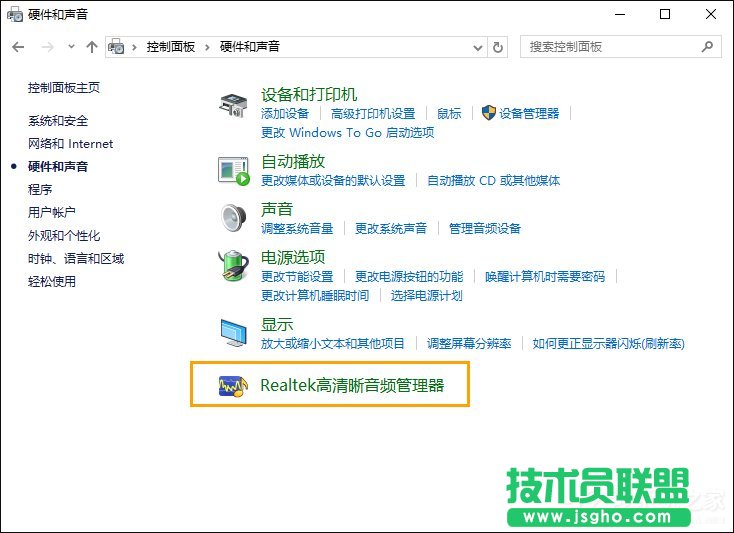Click 放大或缩小文本和其他项目 link

click(332, 343)
